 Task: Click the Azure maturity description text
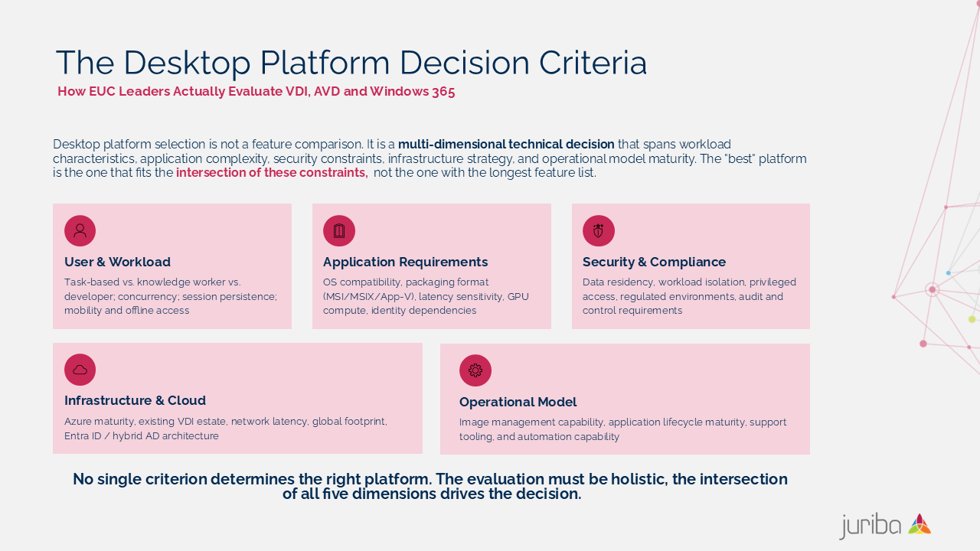pyautogui.click(x=225, y=429)
